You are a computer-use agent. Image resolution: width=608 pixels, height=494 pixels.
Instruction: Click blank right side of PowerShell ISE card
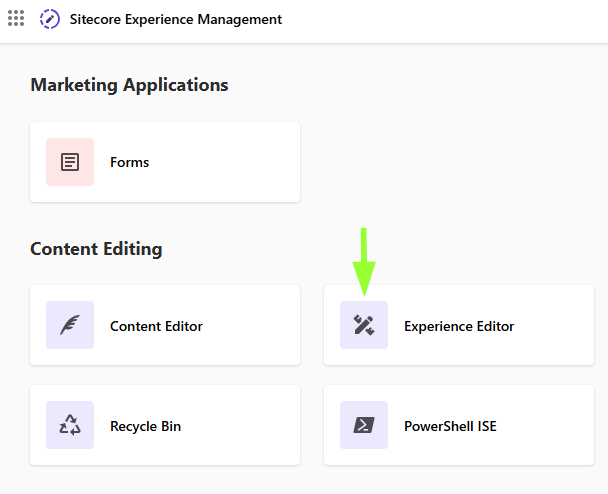point(547,425)
